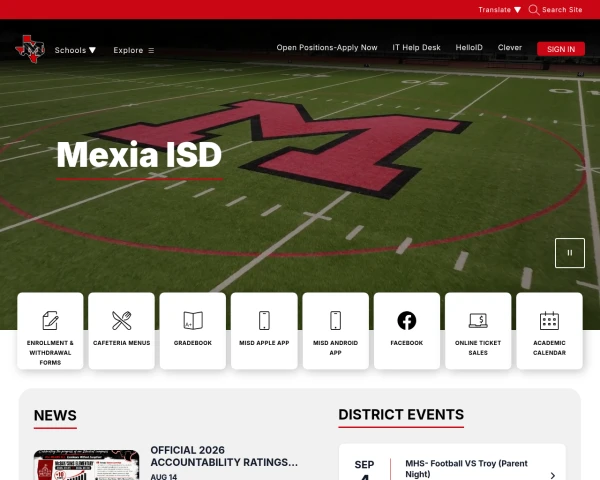Click the NEWS section heading
Viewport: 600px width, 480px height.
[x=55, y=416]
